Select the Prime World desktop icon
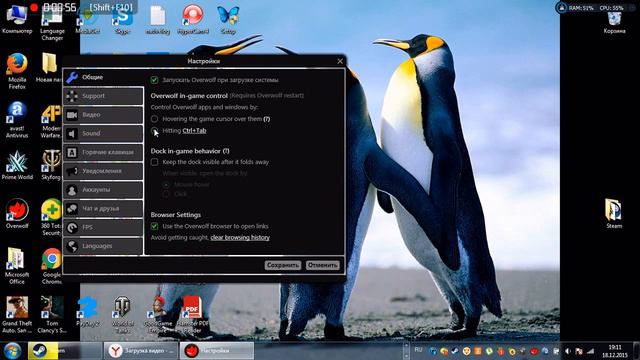 tap(17, 165)
